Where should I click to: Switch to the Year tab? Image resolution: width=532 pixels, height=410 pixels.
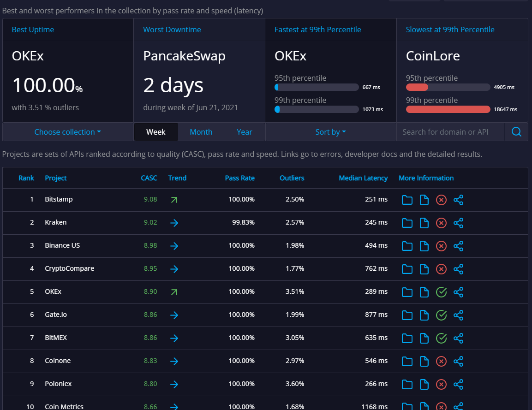244,131
